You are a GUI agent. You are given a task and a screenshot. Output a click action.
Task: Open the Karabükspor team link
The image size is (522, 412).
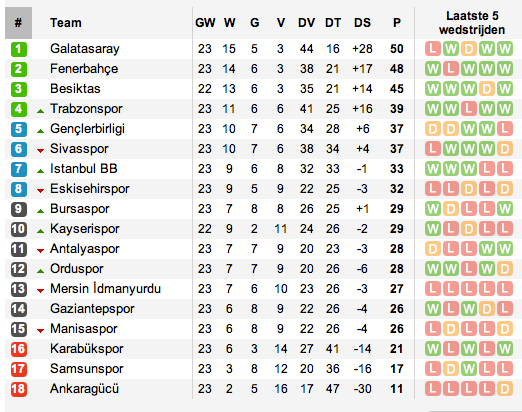click(87, 349)
